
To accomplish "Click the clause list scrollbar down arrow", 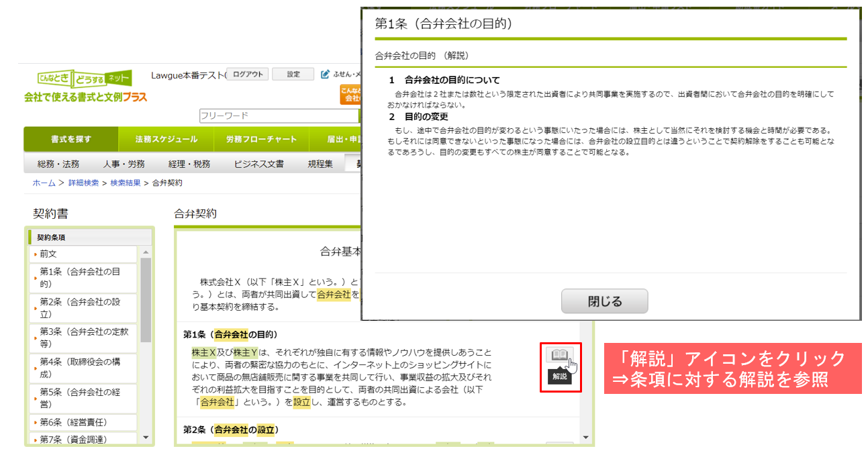I will point(146,438).
